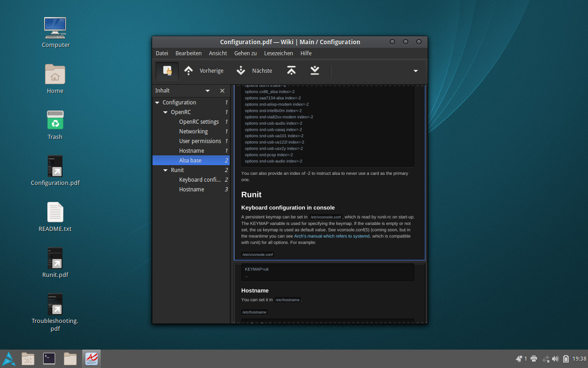Select Networking entry in outline

point(191,132)
